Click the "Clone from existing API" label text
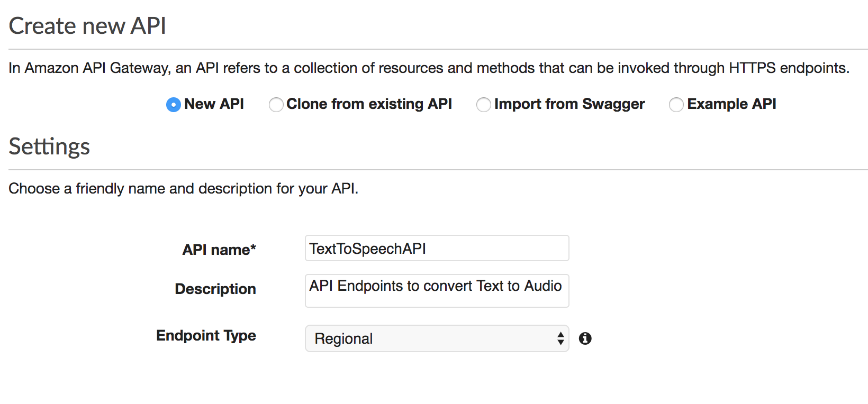868x404 pixels. point(369,104)
